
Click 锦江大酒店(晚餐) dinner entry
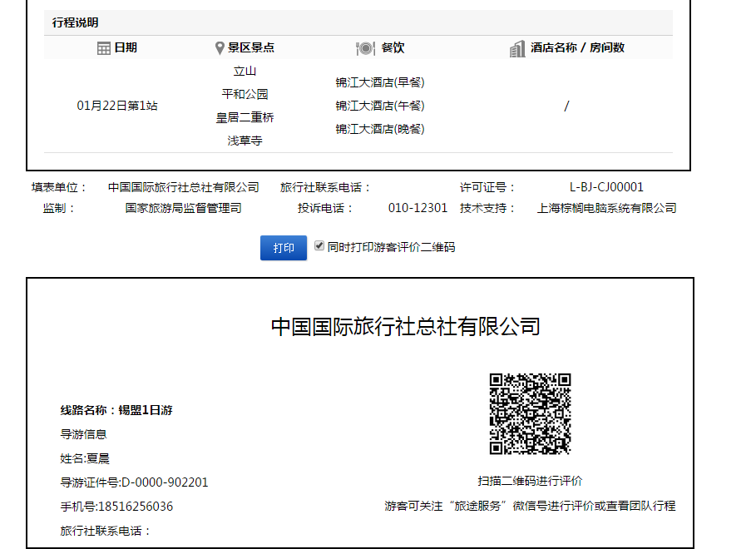click(x=380, y=129)
